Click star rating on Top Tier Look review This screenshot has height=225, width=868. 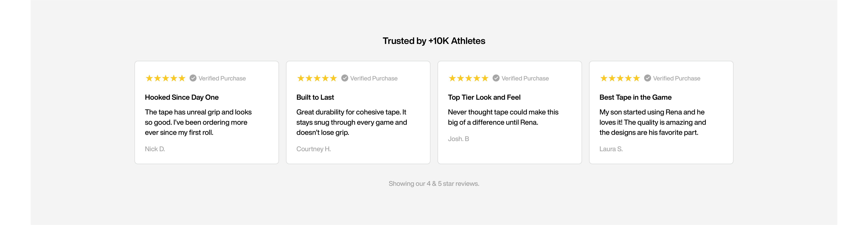coord(468,78)
